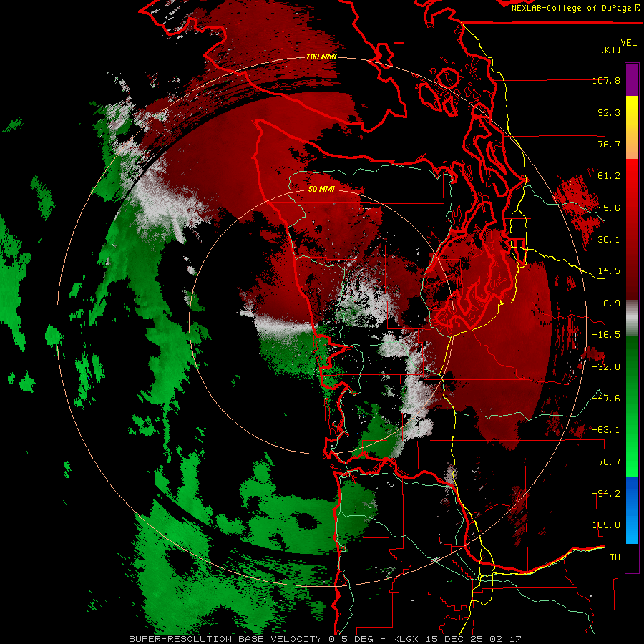Click the [KT] units label

point(611,49)
